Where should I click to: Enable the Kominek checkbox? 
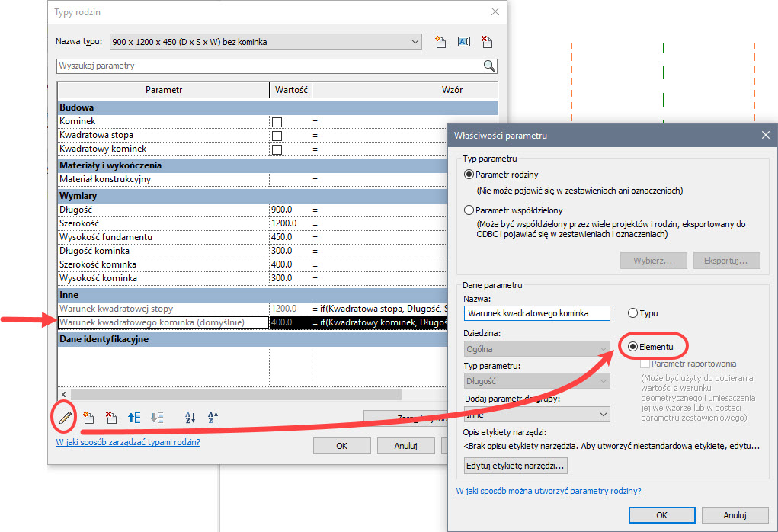[277, 122]
